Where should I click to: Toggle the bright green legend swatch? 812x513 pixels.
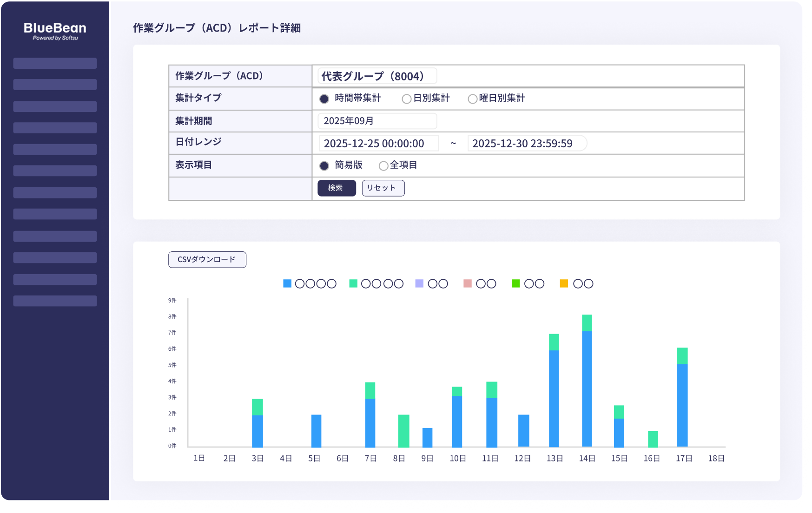pos(515,283)
